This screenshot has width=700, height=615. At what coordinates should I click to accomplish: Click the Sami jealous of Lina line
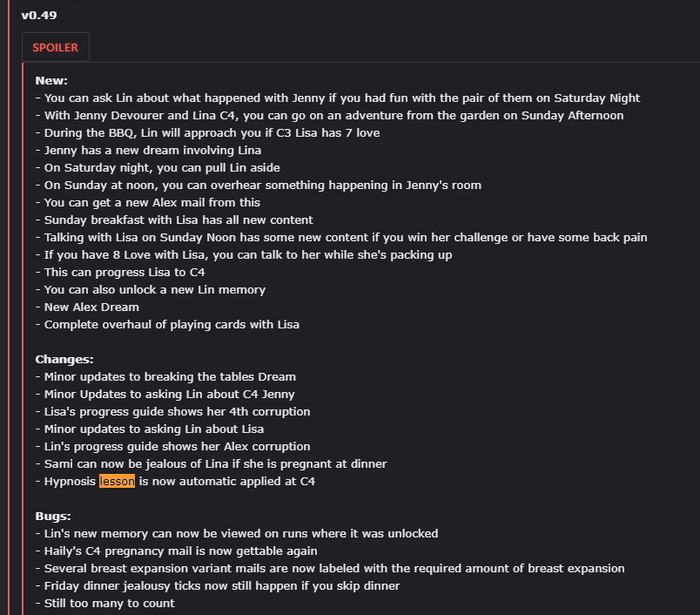pos(215,463)
